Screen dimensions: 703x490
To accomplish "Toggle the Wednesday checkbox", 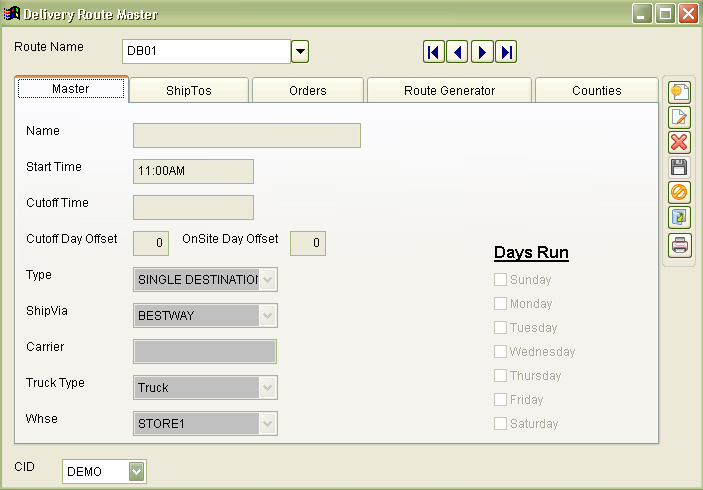I will (501, 352).
